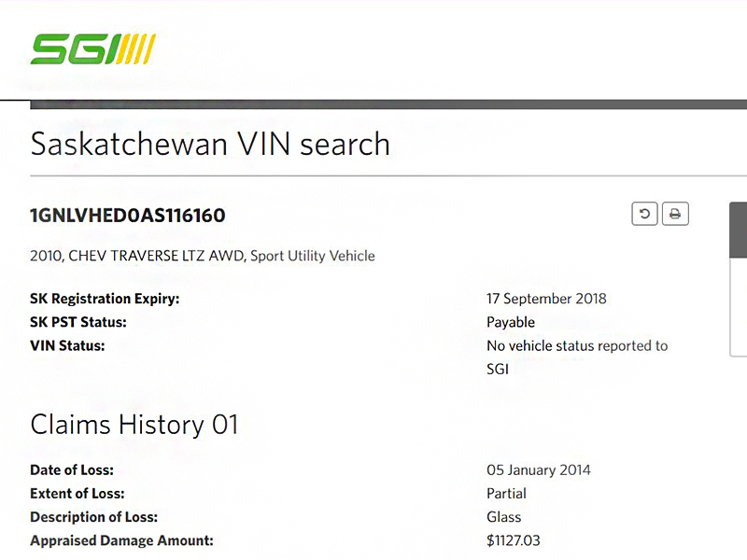The width and height of the screenshot is (747, 560).
Task: Click the Partial loss value
Action: tap(506, 494)
